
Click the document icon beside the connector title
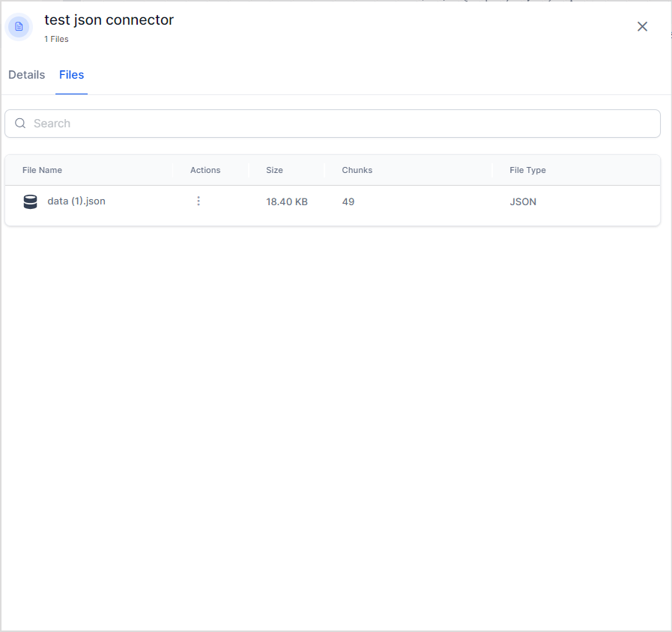pos(19,27)
